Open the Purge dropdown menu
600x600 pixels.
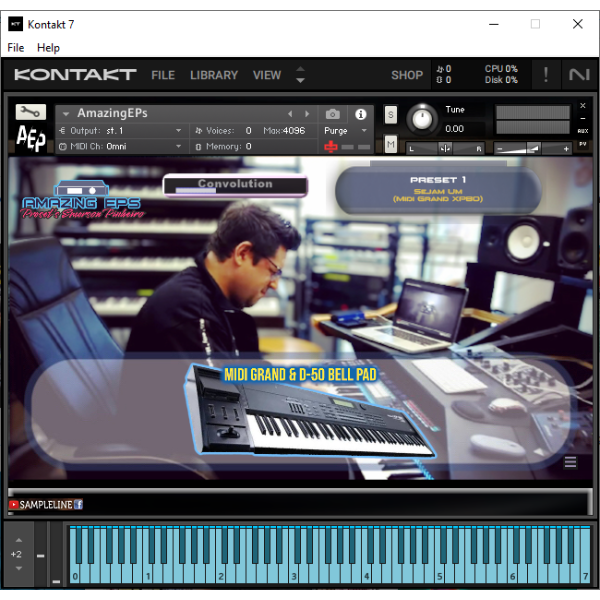pyautogui.click(x=346, y=131)
